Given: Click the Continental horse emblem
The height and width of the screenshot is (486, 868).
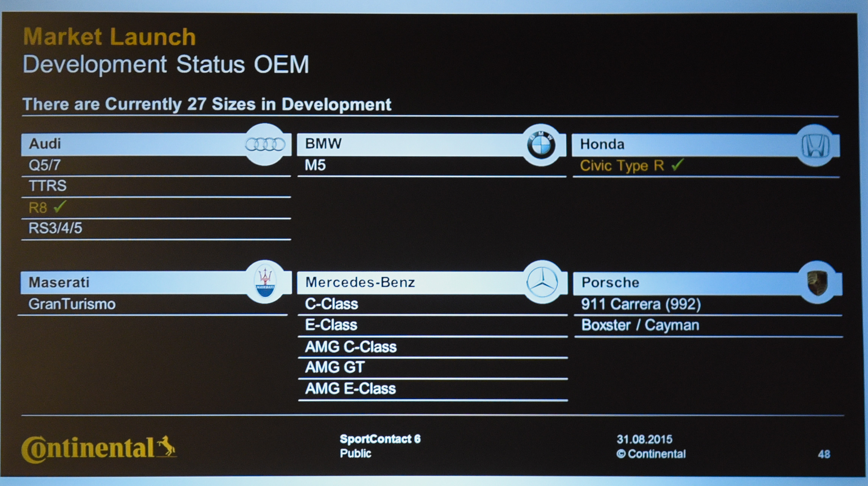Looking at the screenshot, I should pos(166,446).
